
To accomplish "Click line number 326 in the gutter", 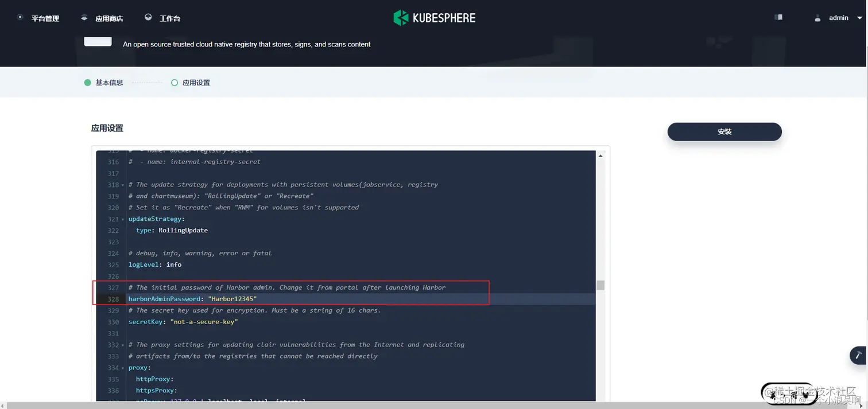I will [x=113, y=276].
